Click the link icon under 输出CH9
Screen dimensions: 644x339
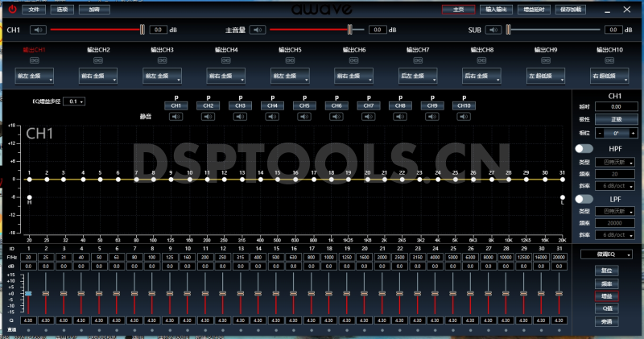click(x=546, y=60)
